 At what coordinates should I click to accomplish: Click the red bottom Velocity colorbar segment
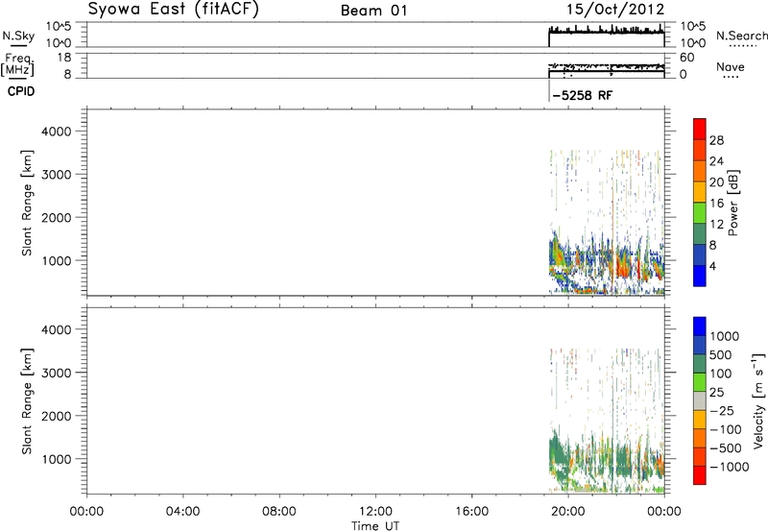coord(700,475)
